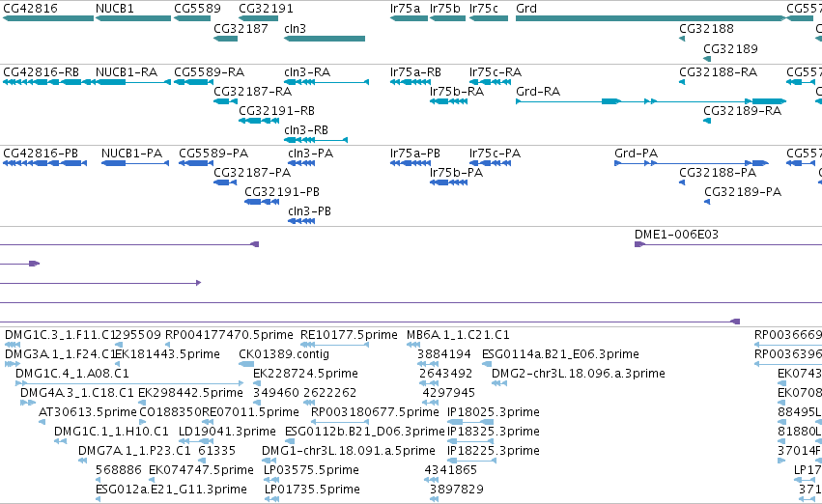The width and height of the screenshot is (822, 504).
Task: Click the MB6A.1_1.C21.C1 EST label
Action: pos(458,335)
